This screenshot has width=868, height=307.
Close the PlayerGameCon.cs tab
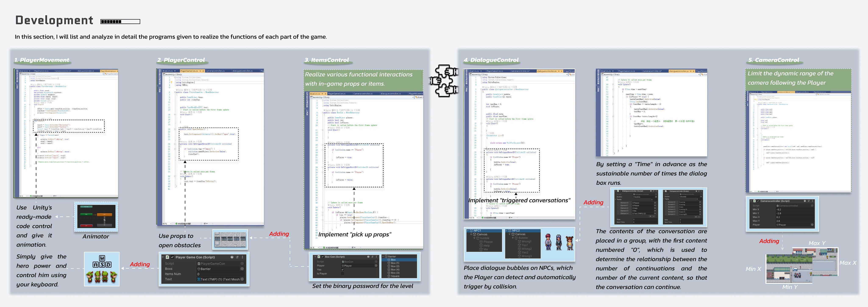click(203, 71)
